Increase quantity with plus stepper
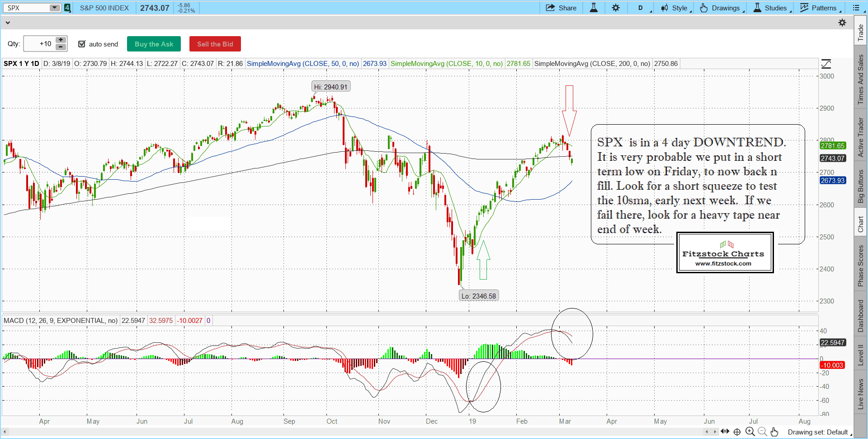Viewport: 868px width, 439px height. 61,40
